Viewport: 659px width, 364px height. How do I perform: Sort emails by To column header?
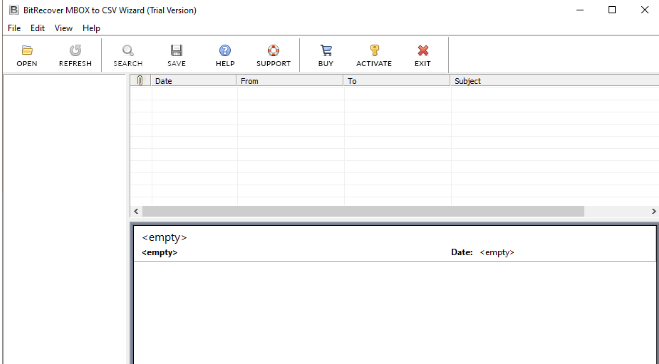pyautogui.click(x=397, y=81)
